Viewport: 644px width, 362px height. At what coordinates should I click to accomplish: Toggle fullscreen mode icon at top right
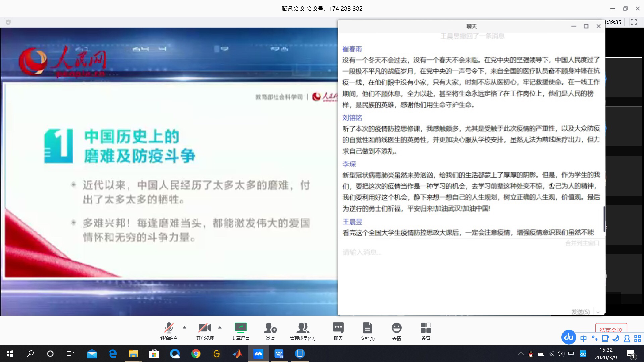[x=634, y=22]
